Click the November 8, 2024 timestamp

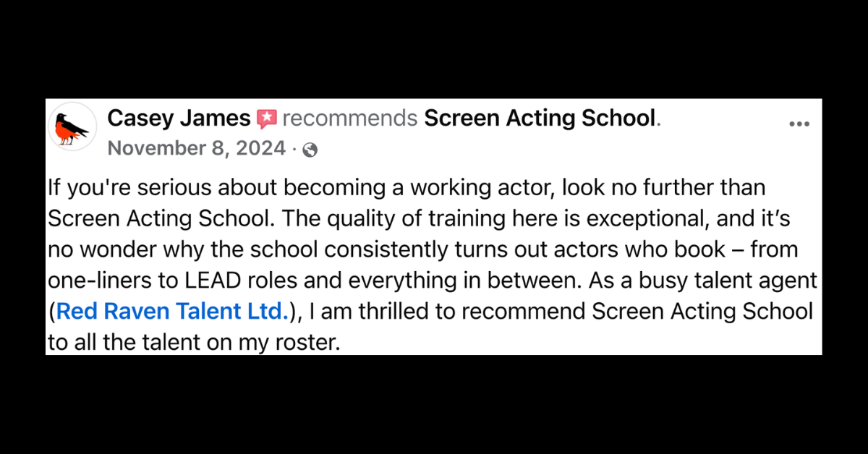coord(196,149)
